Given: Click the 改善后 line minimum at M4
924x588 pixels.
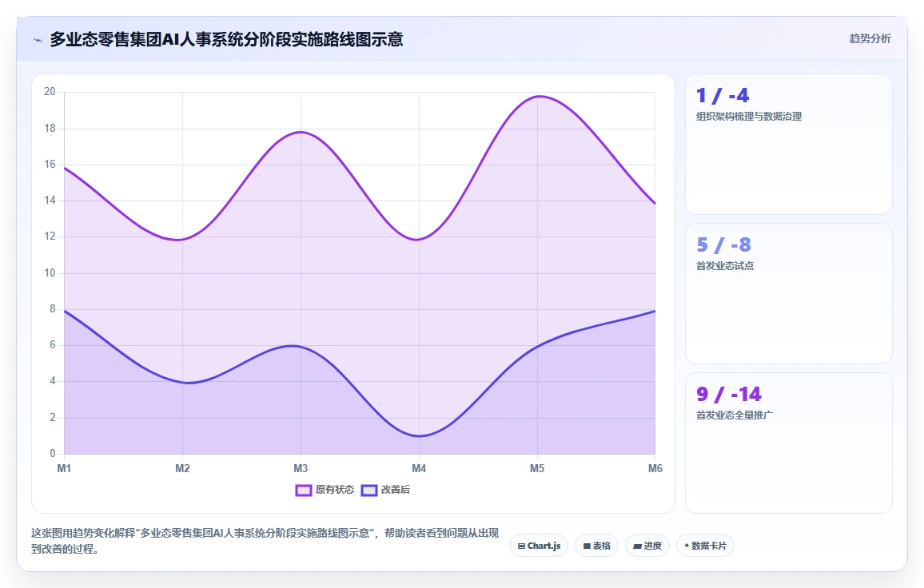Looking at the screenshot, I should point(419,436).
